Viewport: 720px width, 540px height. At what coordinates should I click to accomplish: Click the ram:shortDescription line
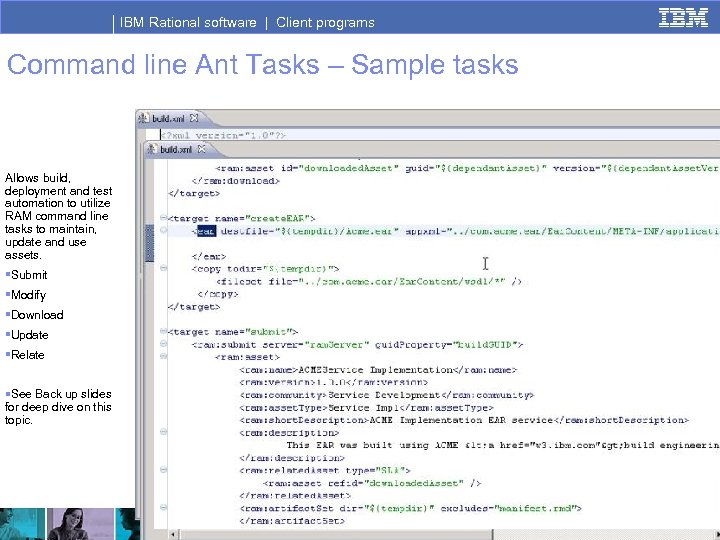tap(464, 420)
